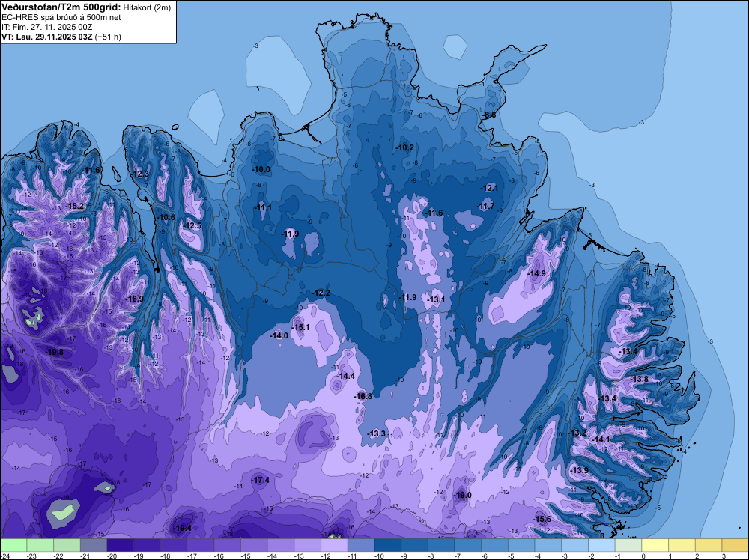The height and width of the screenshot is (560, 749).
Task: Click the -12.5 temperature value
Action: [192, 225]
